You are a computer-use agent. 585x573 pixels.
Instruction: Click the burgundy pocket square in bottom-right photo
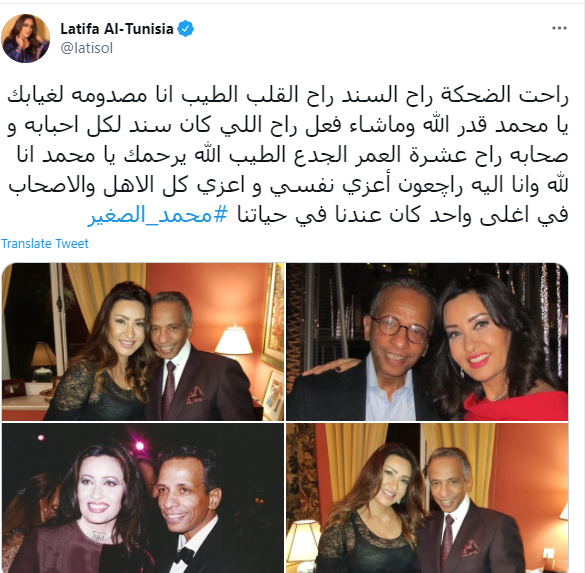pyautogui.click(x=471, y=547)
